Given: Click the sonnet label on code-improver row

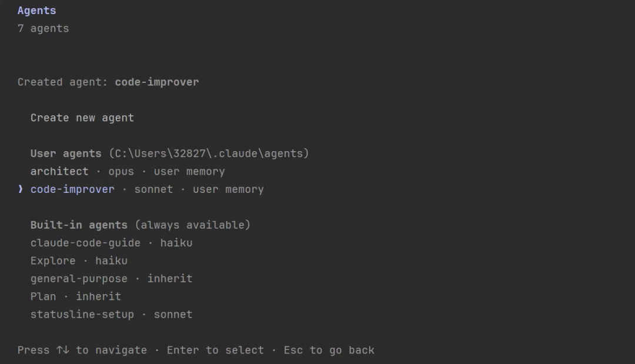Looking at the screenshot, I should tap(153, 189).
